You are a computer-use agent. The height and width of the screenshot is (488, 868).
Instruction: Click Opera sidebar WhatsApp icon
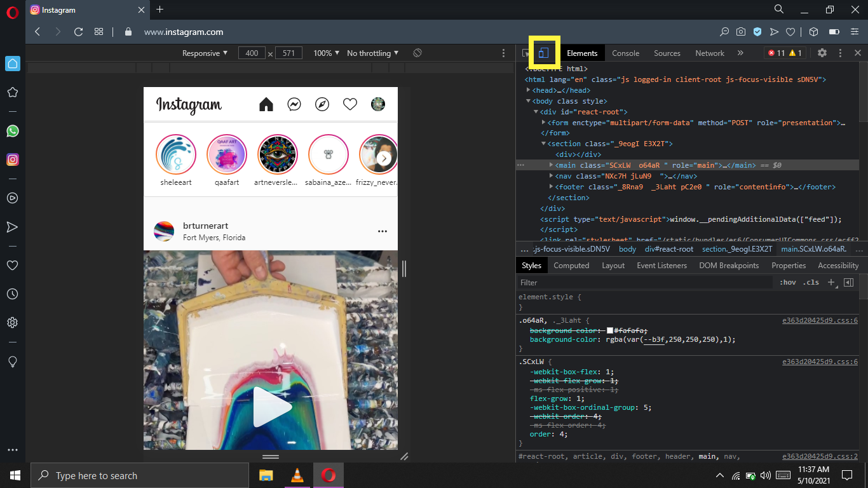(x=13, y=131)
